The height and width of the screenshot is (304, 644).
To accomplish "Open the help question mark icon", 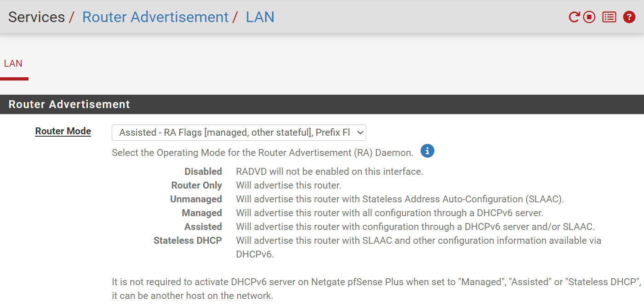I will point(629,17).
